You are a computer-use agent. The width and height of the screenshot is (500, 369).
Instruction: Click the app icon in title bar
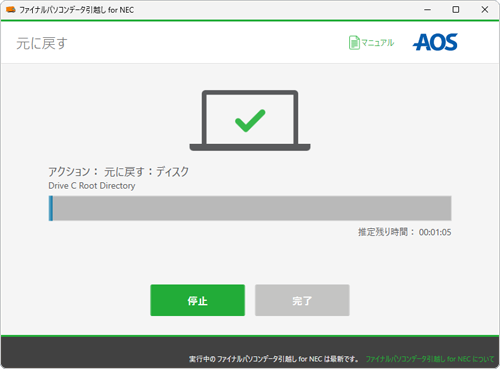coord(11,10)
